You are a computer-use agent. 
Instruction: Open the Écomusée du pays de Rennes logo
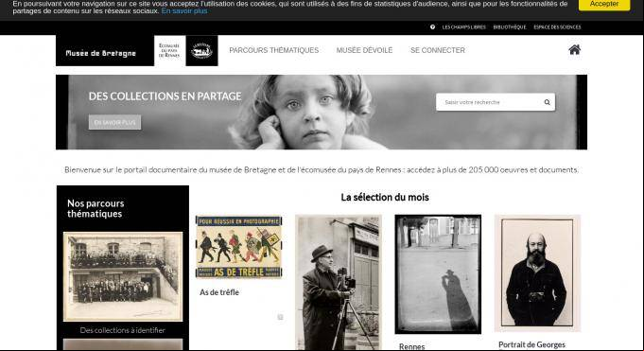169,50
